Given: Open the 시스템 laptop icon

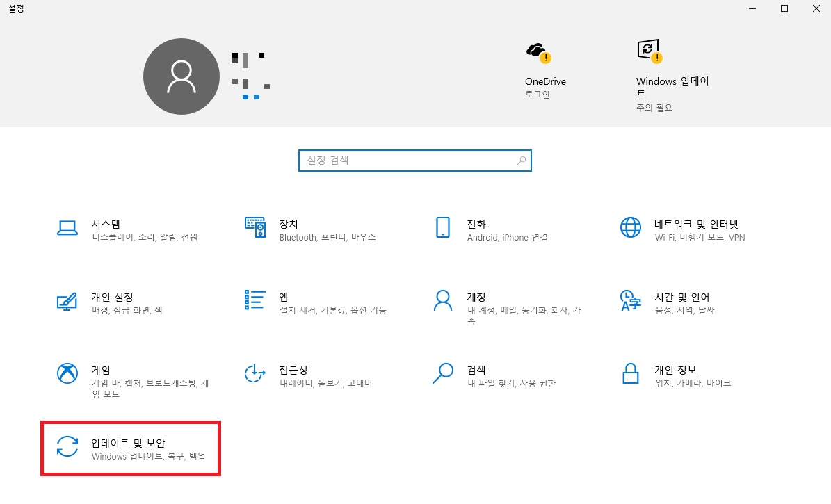Looking at the screenshot, I should point(67,229).
